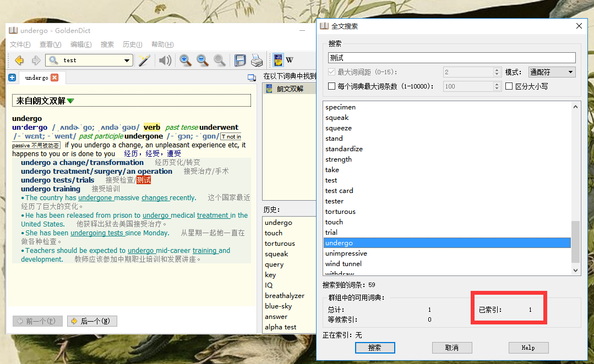The height and width of the screenshot is (364, 594).
Task: Open the 搜索 menu in GoldenDict
Action: click(107, 45)
